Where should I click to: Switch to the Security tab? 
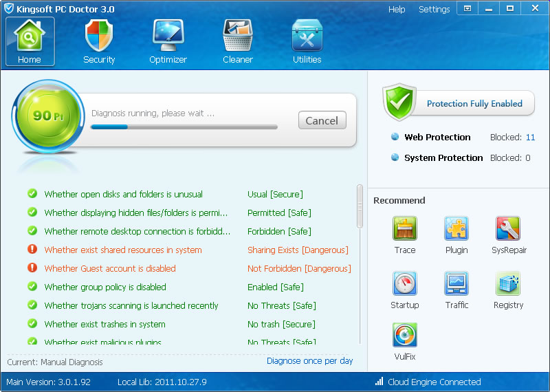(x=99, y=41)
